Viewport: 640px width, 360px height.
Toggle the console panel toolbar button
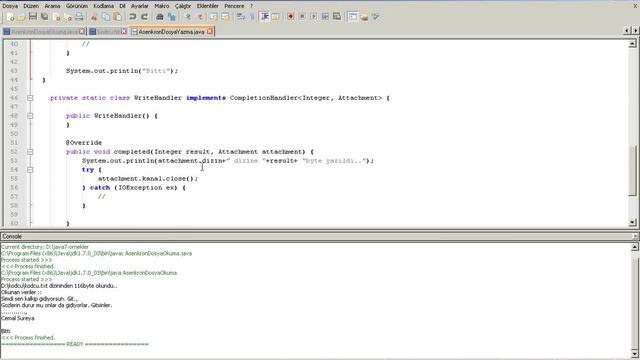click(x=353, y=17)
